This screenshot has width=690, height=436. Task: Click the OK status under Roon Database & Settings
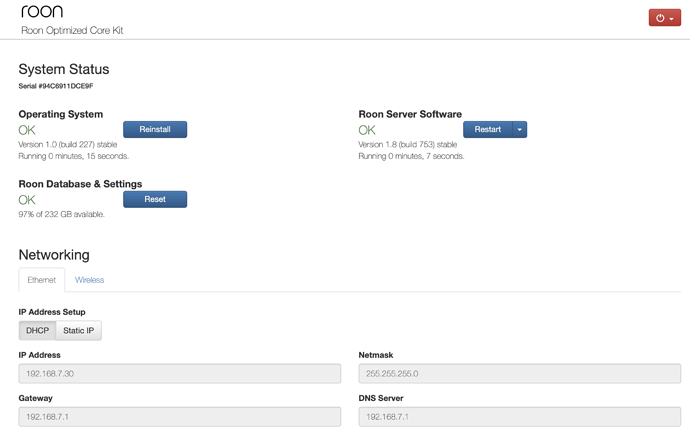(x=27, y=200)
